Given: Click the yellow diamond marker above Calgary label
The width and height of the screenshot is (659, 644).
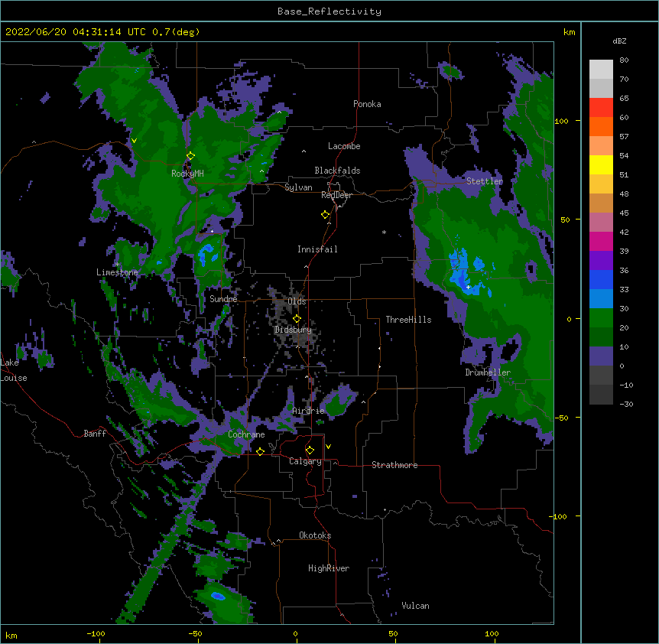Looking at the screenshot, I should pos(310,450).
